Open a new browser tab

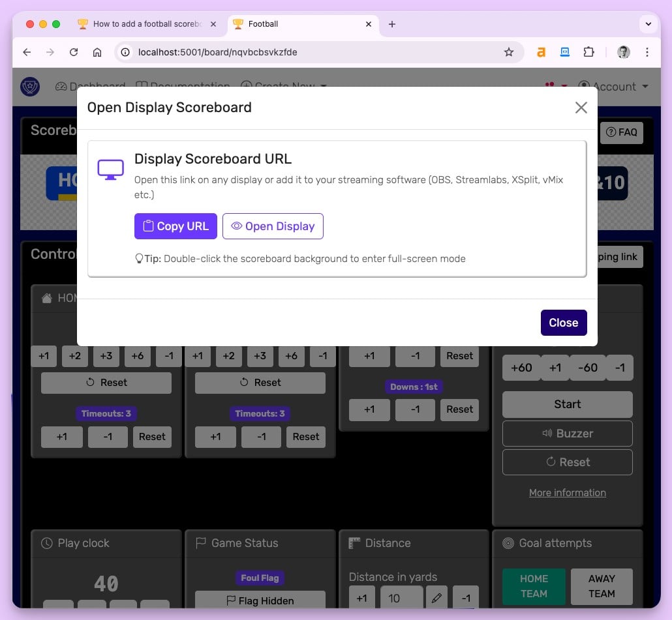(391, 24)
